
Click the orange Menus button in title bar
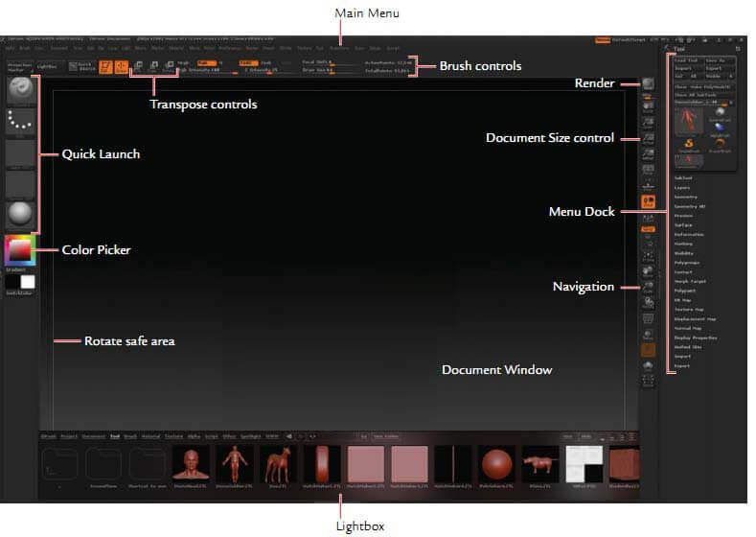pyautogui.click(x=603, y=40)
